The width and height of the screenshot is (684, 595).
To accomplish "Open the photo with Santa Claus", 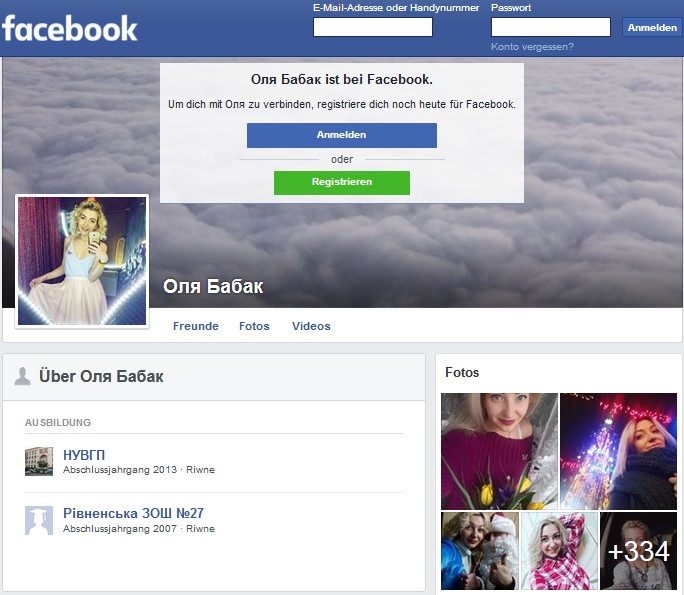I will click(480, 551).
